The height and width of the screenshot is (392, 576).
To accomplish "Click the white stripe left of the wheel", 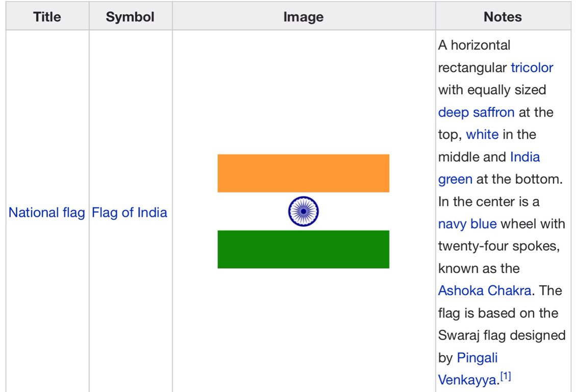I will point(250,211).
